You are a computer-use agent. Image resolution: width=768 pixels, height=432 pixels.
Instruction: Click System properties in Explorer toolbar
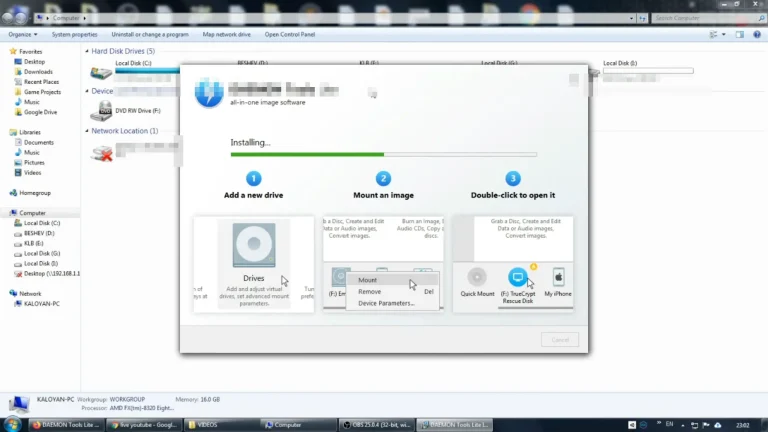pyautogui.click(x=74, y=35)
